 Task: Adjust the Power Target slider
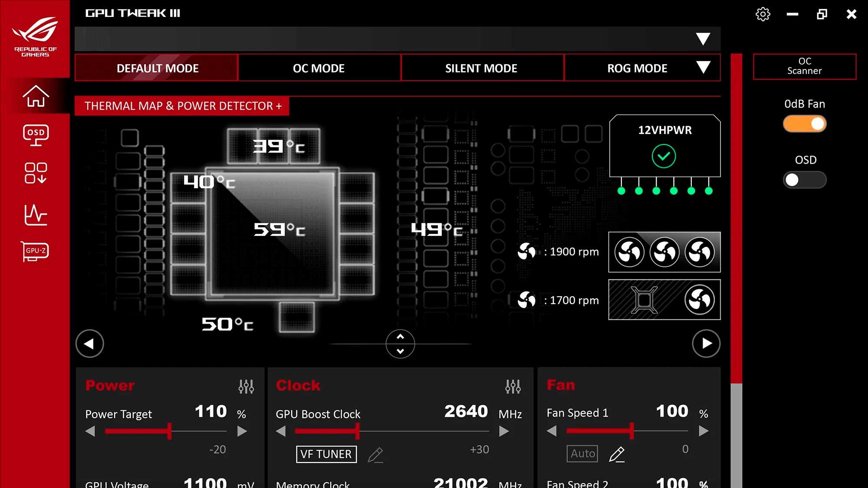(x=168, y=431)
